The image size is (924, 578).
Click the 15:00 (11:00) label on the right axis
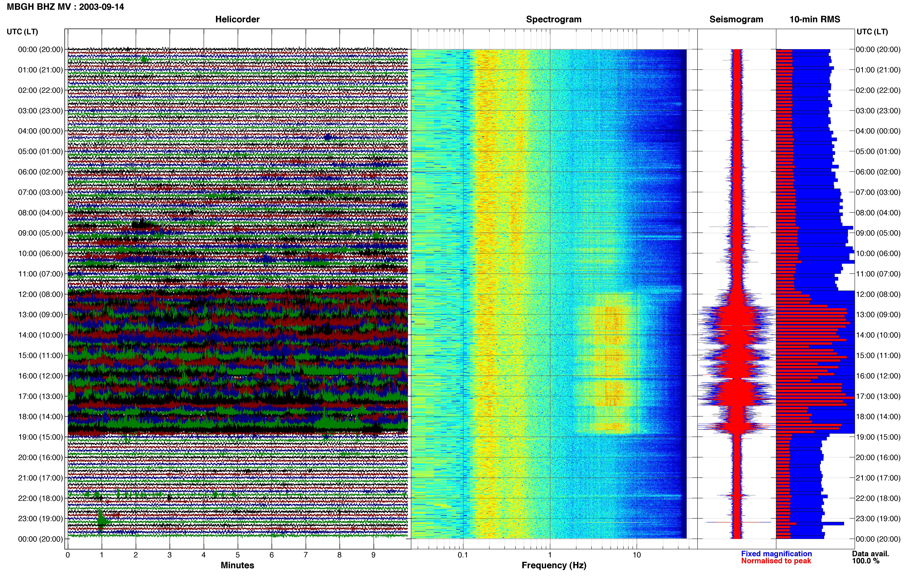[x=878, y=356]
